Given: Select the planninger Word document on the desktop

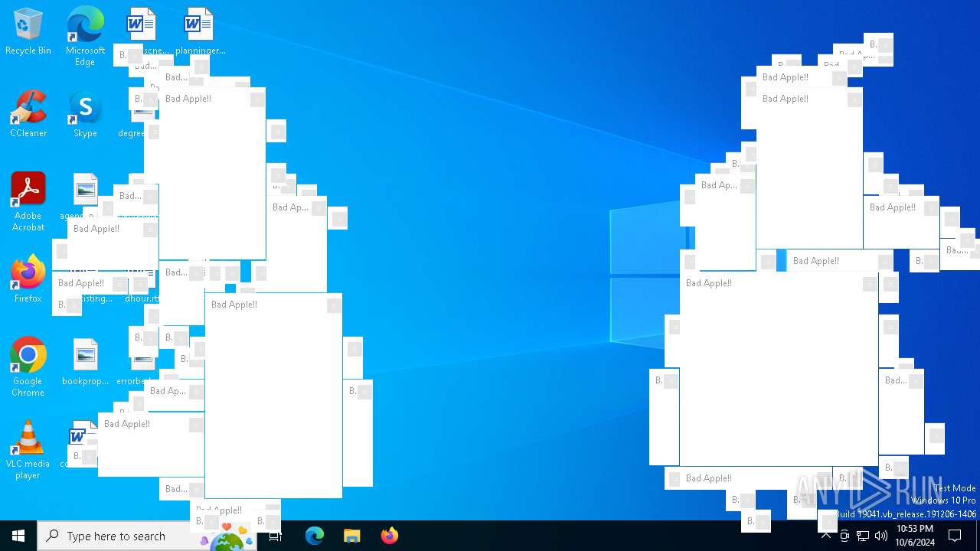Looking at the screenshot, I should tap(200, 32).
